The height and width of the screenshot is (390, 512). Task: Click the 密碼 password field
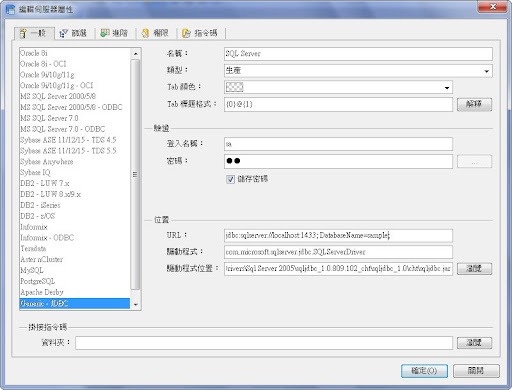[338, 161]
